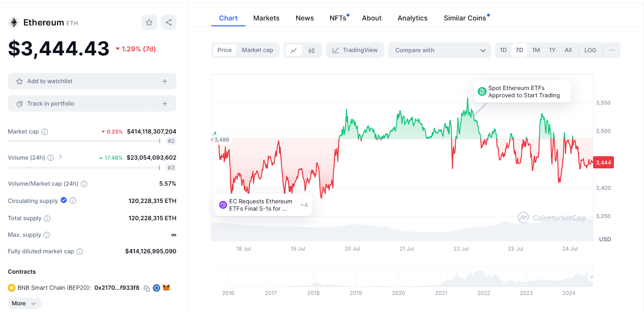Click the purple clock event icon on chart

[x=223, y=205]
